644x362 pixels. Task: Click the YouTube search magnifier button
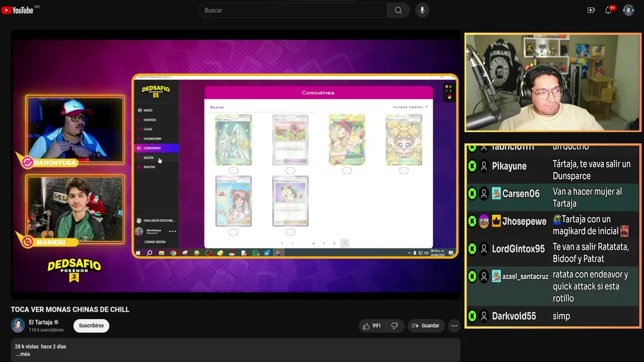[x=398, y=10]
